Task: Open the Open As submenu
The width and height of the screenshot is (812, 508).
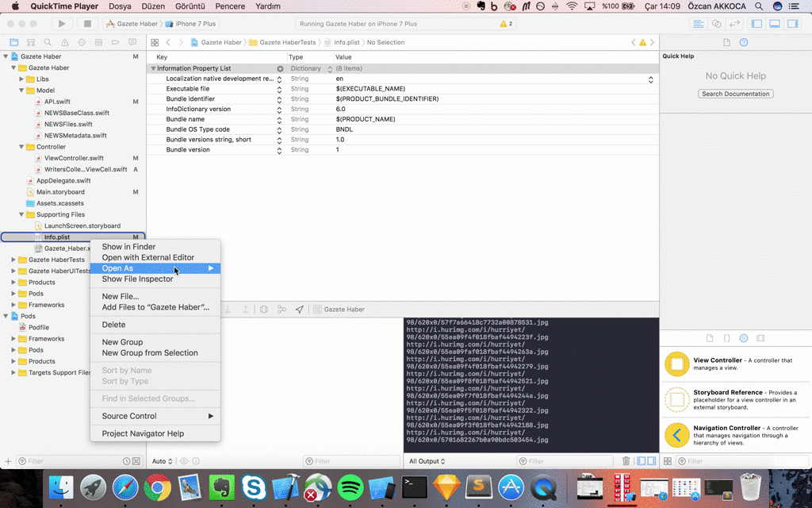Action: (x=155, y=268)
